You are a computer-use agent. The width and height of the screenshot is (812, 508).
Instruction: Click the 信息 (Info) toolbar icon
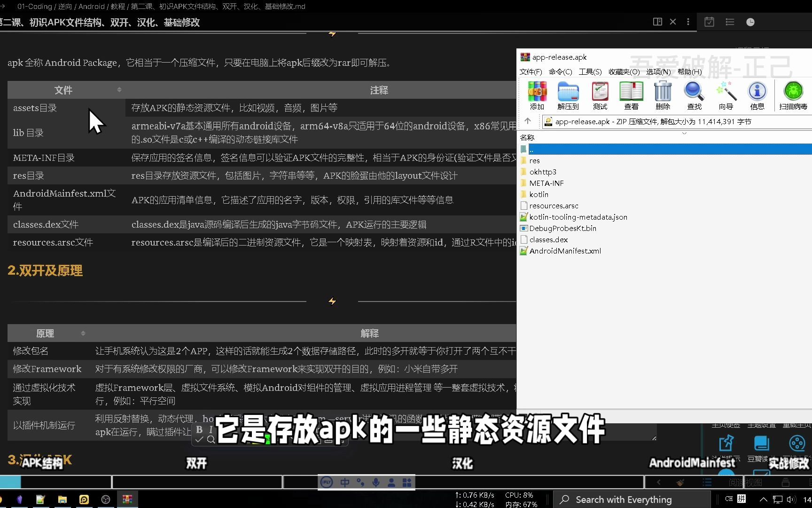[757, 95]
